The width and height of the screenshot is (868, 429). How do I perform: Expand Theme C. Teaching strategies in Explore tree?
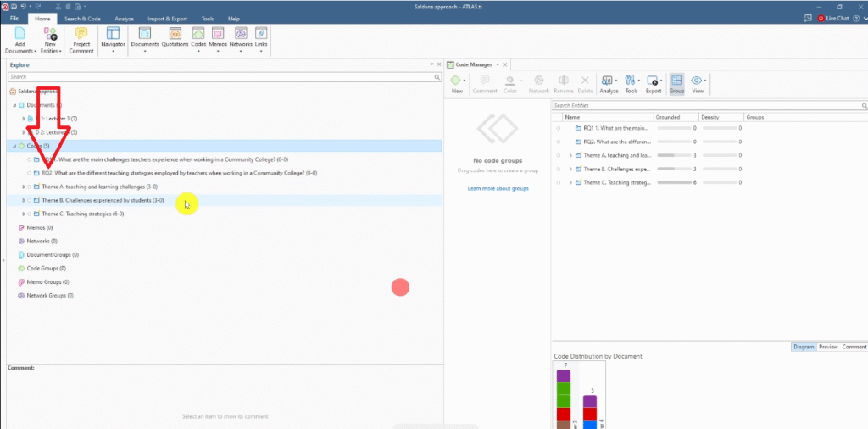click(24, 214)
